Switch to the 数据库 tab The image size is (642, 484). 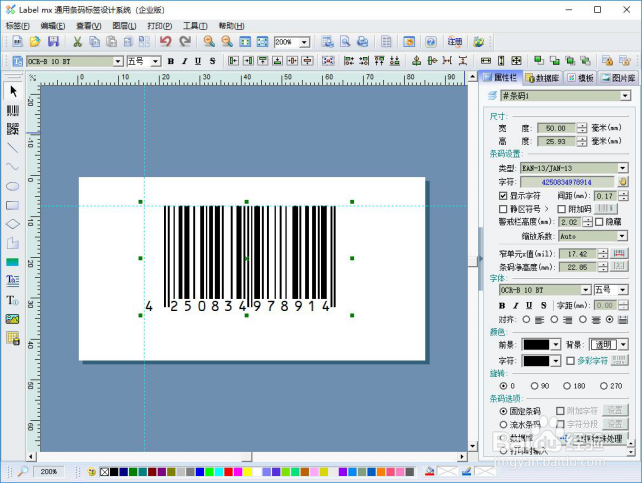543,78
